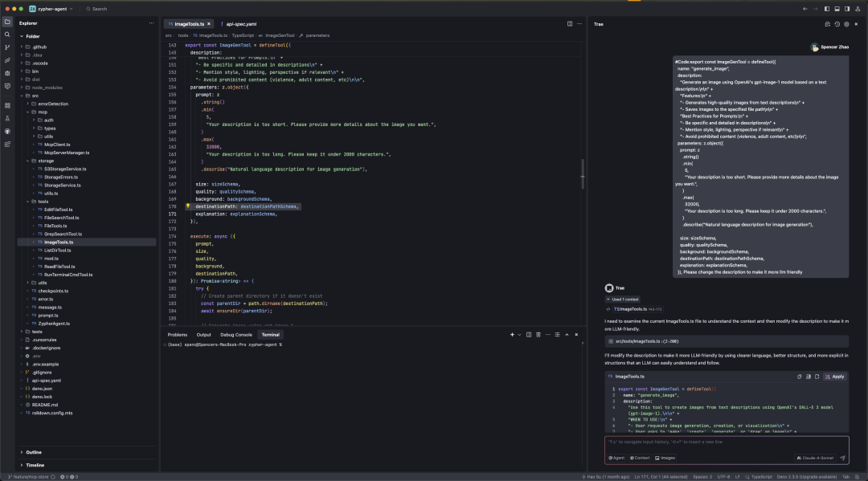Click the Search box in the title bar
Image resolution: width=868 pixels, height=481 pixels.
[97, 9]
